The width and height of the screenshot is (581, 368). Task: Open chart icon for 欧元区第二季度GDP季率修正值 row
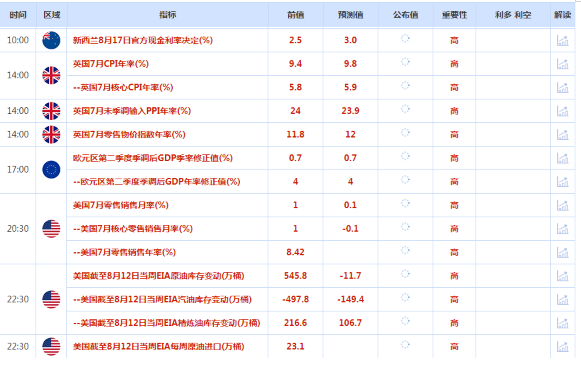coord(562,158)
